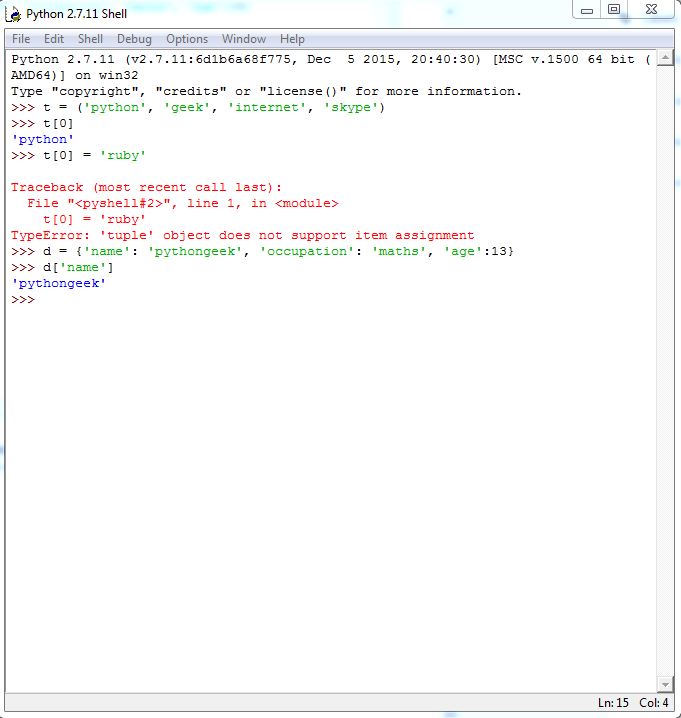This screenshot has height=718, width=681.
Task: Click the second >>> t[0] prompt line
Action: coord(42,123)
